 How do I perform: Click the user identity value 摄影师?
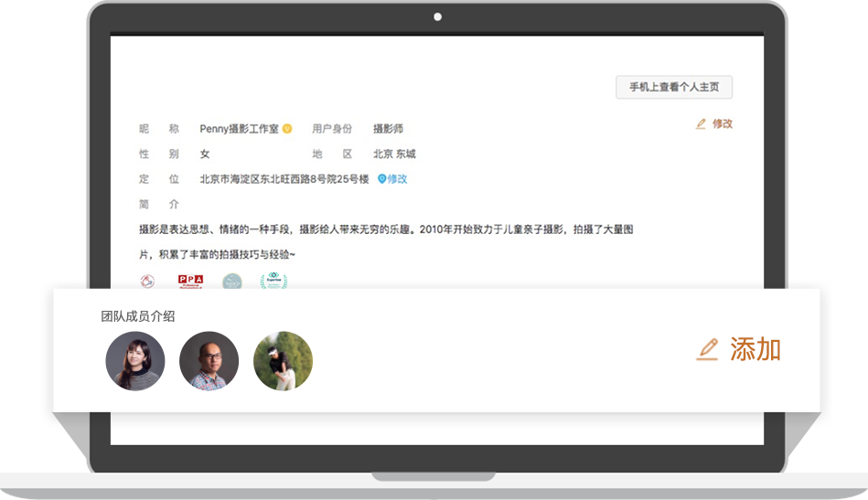tap(388, 129)
